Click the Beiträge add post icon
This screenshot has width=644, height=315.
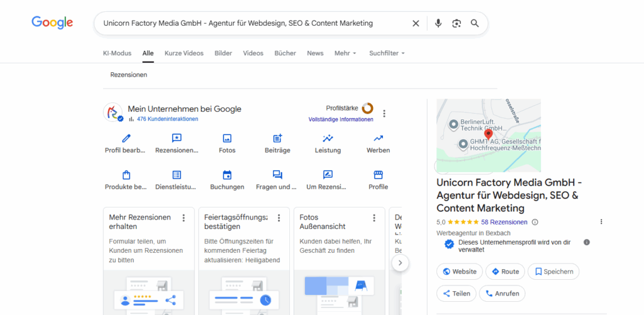[277, 138]
